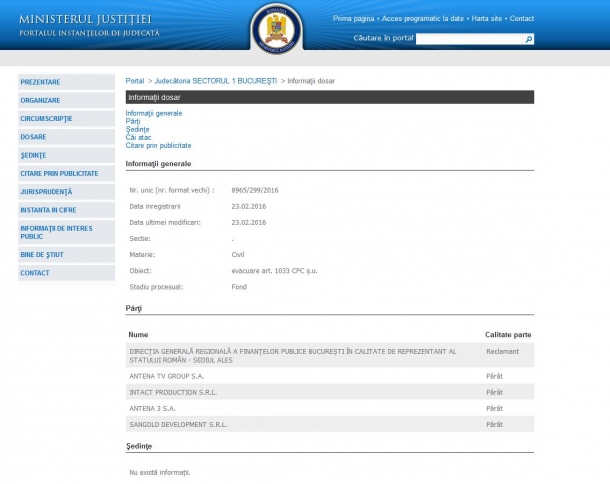This screenshot has width=610, height=484.
Task: Click the portal search input field
Action: (x=469, y=39)
